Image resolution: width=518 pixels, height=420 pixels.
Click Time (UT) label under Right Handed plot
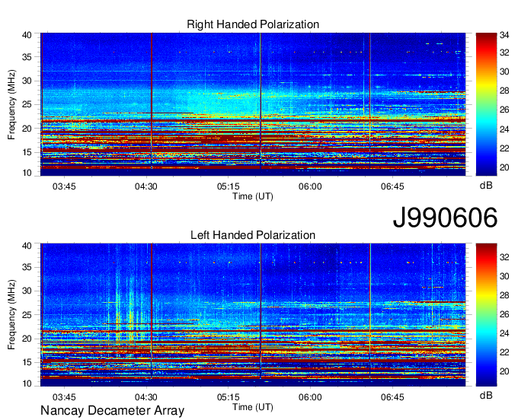tap(253, 196)
